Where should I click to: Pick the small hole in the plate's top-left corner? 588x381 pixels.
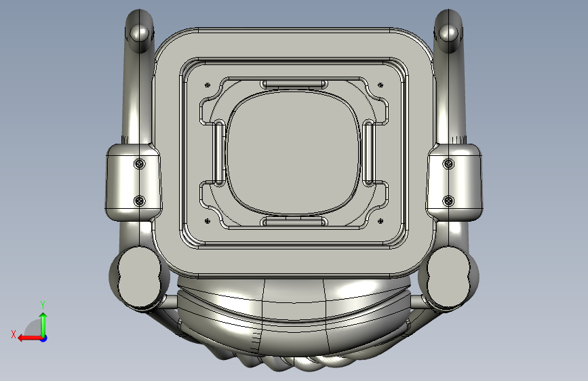pos(208,85)
